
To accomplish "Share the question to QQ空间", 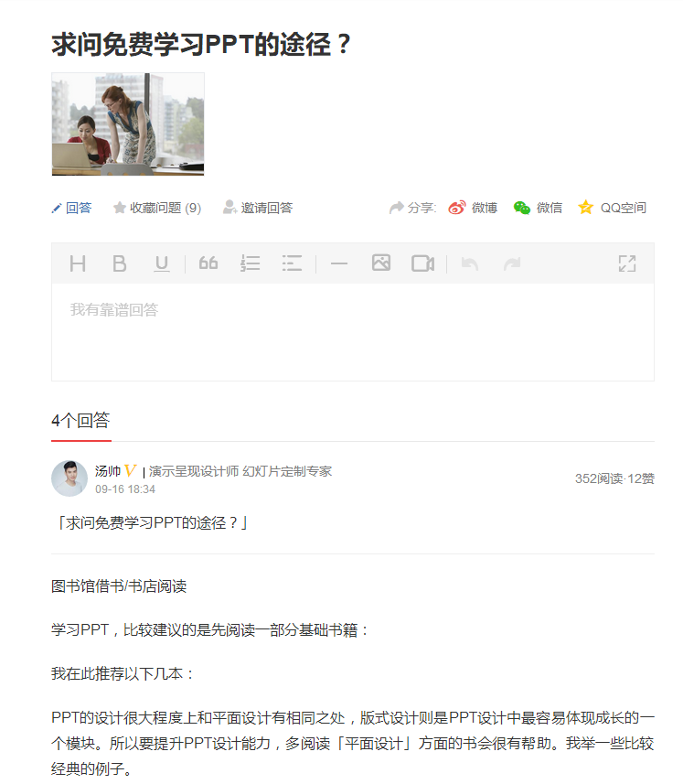I will pos(612,208).
